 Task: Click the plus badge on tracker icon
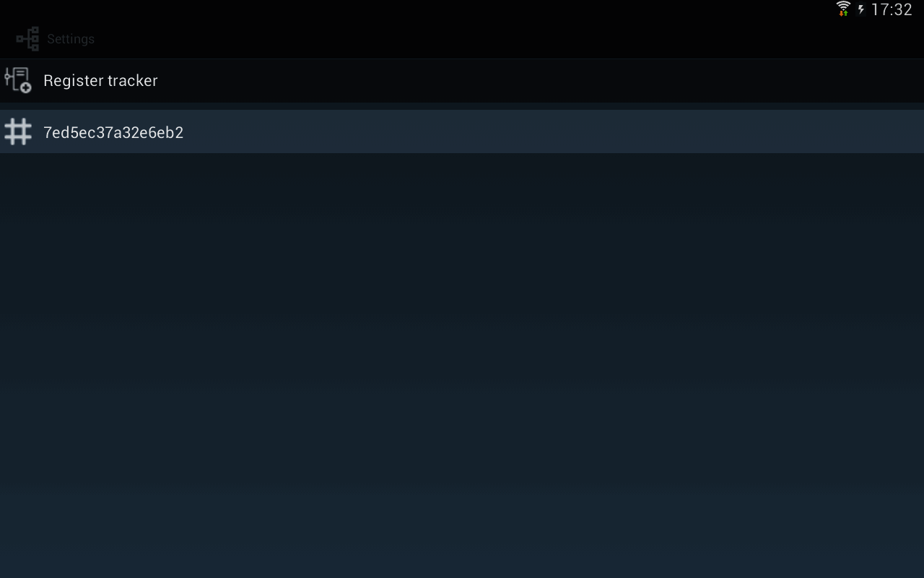(26, 88)
